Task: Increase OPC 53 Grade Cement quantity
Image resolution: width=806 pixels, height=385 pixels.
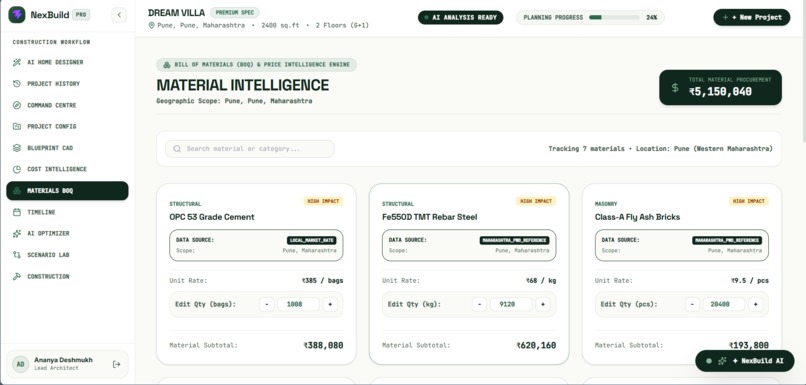Action: coord(330,304)
